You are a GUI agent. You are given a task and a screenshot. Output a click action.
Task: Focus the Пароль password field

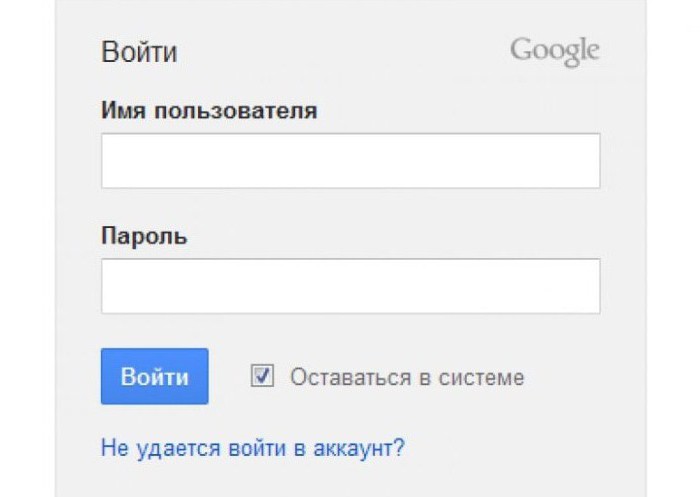pyautogui.click(x=350, y=286)
